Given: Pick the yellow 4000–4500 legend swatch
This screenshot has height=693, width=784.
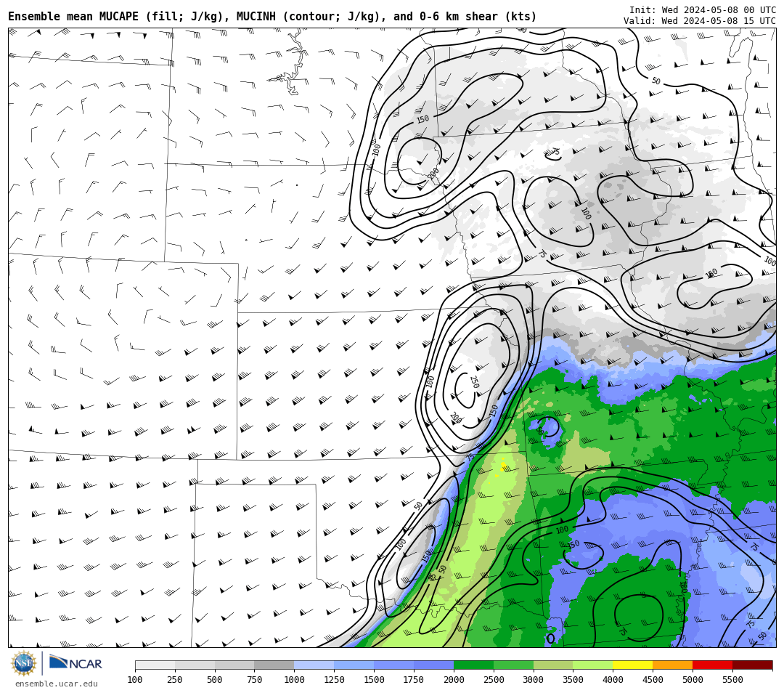Looking at the screenshot, I should (633, 665).
